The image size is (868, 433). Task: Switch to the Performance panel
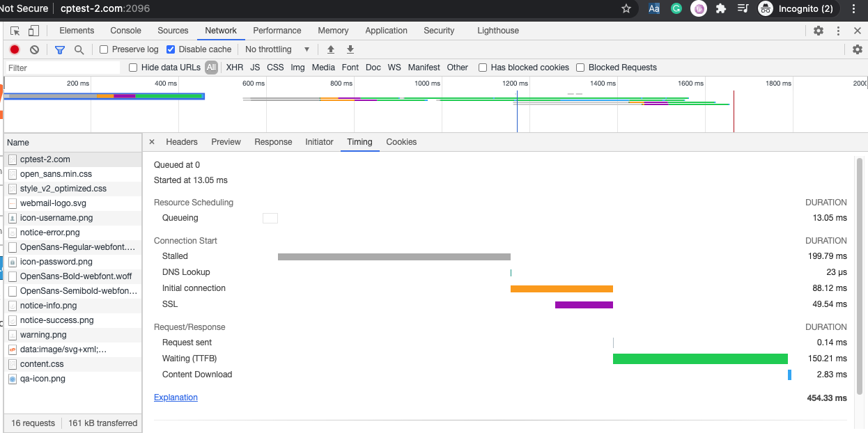point(277,31)
